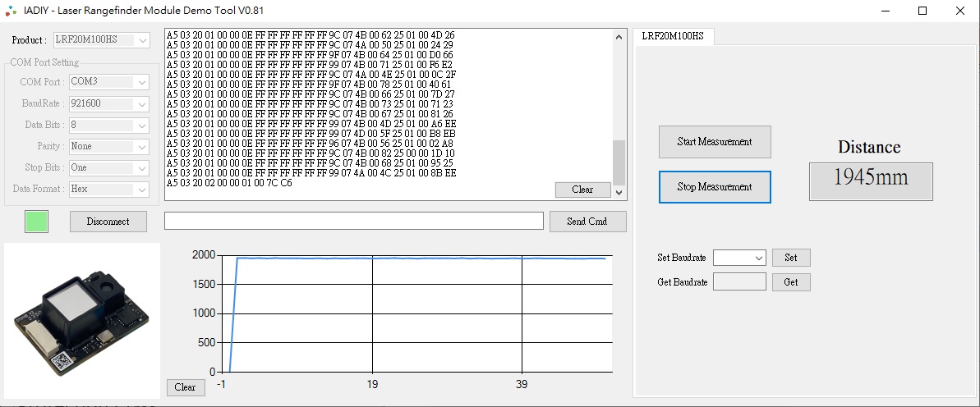
Task: Click the Get baudrate button
Action: point(790,282)
